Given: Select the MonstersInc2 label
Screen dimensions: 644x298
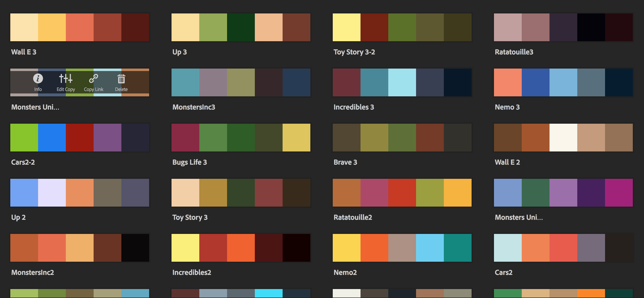Looking at the screenshot, I should coord(32,272).
